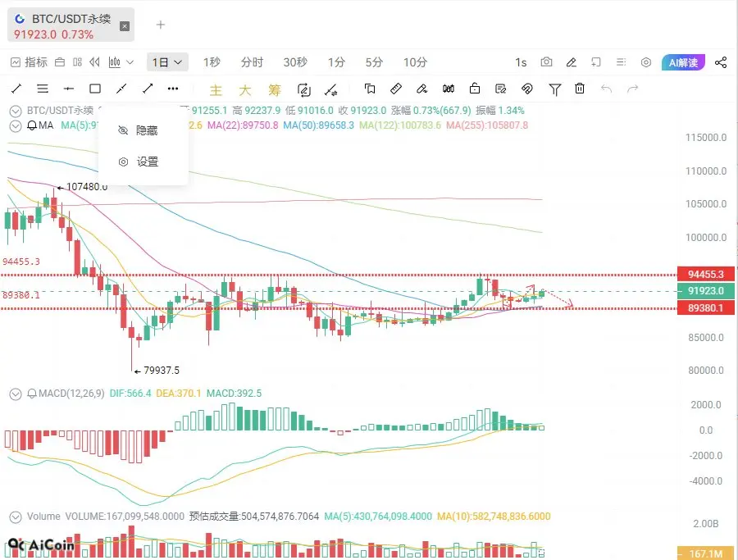738x560 pixels.
Task: Click the bookmark flag tool icon
Action: (370, 89)
